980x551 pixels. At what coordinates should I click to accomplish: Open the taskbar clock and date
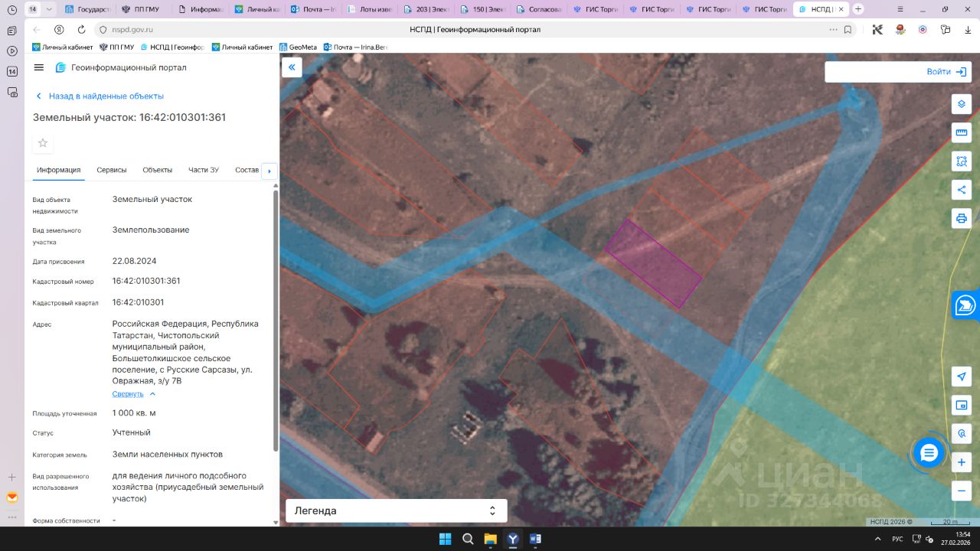[x=955, y=538]
